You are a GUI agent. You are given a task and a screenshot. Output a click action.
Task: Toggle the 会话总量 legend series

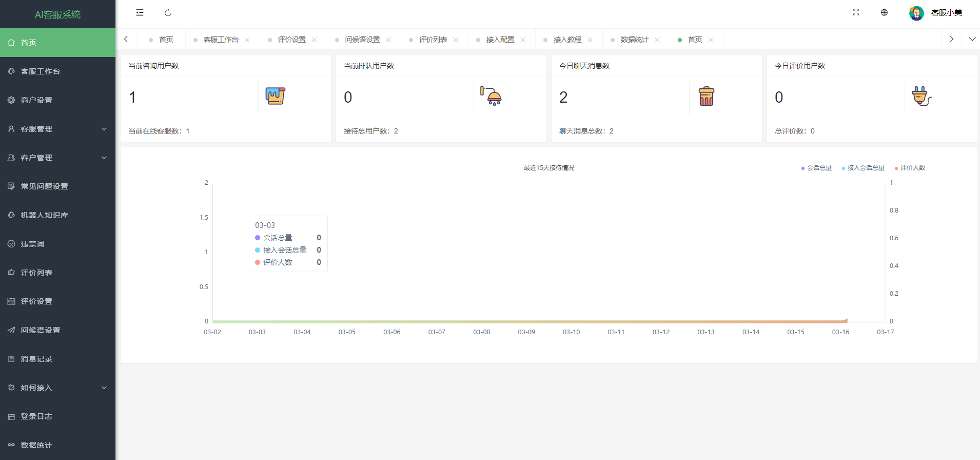[x=816, y=168]
